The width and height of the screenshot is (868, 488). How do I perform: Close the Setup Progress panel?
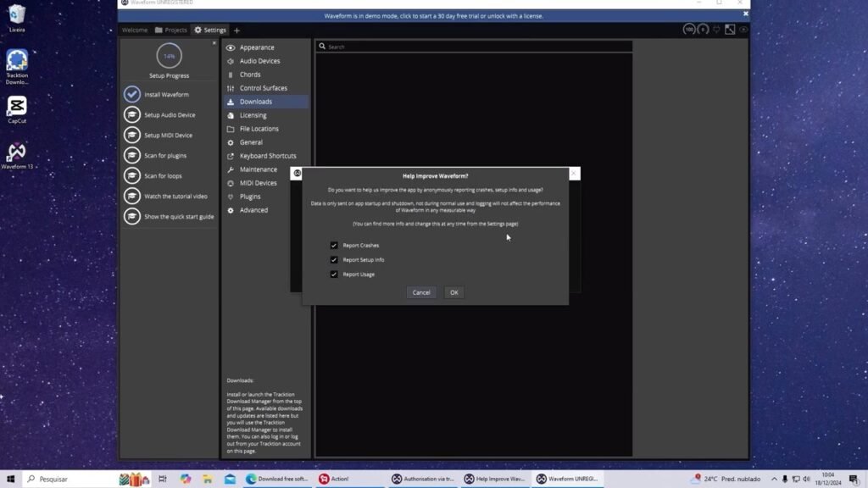[214, 42]
